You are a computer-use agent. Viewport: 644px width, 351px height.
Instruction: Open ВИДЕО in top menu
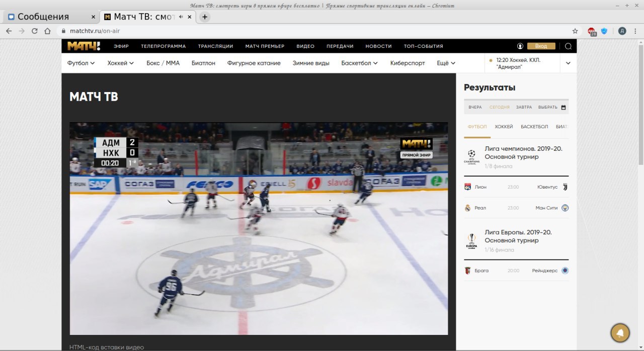[305, 46]
